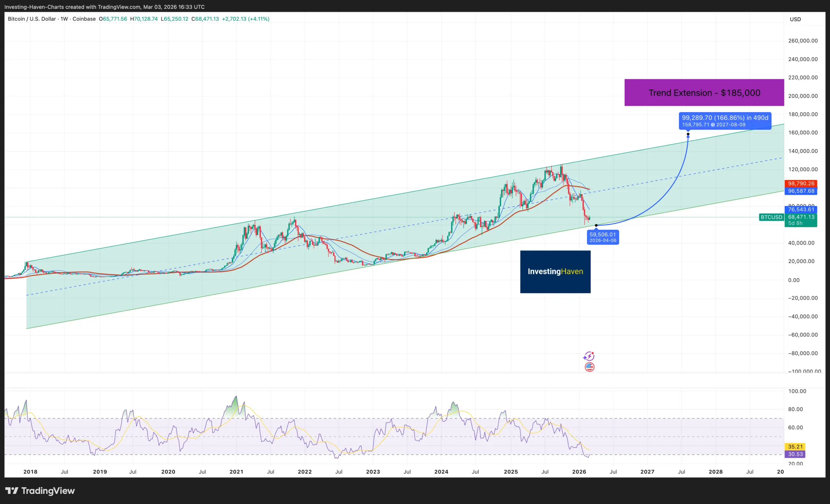Click the purple Trend Extension $185,000 box

click(x=704, y=93)
